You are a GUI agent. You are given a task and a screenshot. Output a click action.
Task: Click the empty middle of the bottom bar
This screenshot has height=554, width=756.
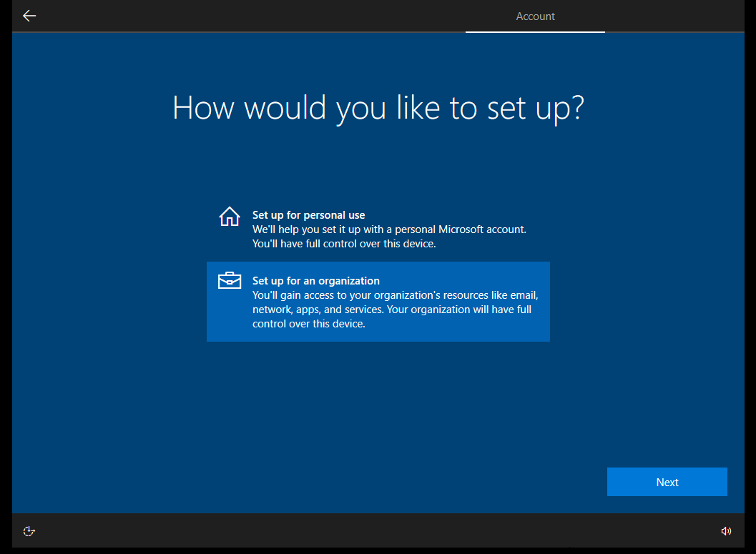tap(378, 531)
